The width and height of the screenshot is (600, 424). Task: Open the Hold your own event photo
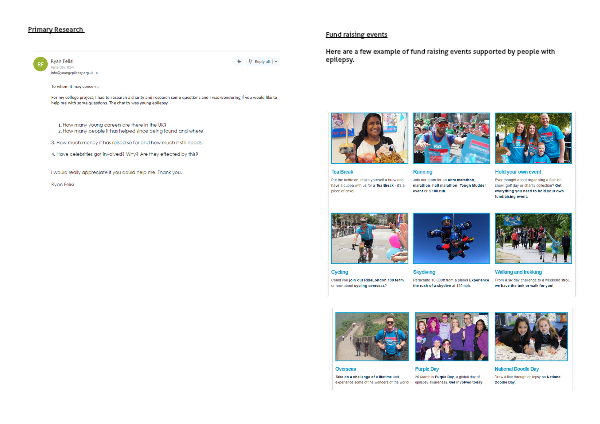532,138
